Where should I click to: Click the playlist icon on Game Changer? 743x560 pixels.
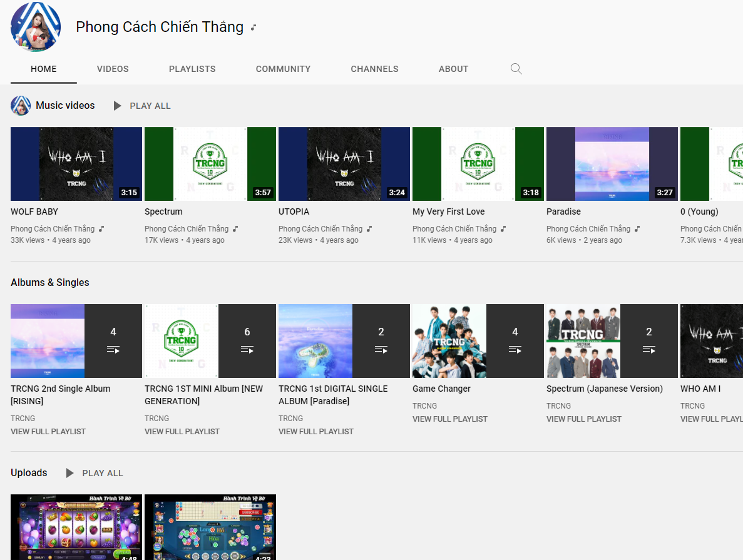click(515, 350)
